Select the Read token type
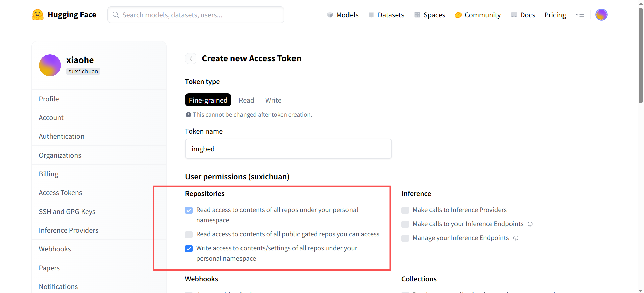The height and width of the screenshot is (293, 644). [x=246, y=100]
